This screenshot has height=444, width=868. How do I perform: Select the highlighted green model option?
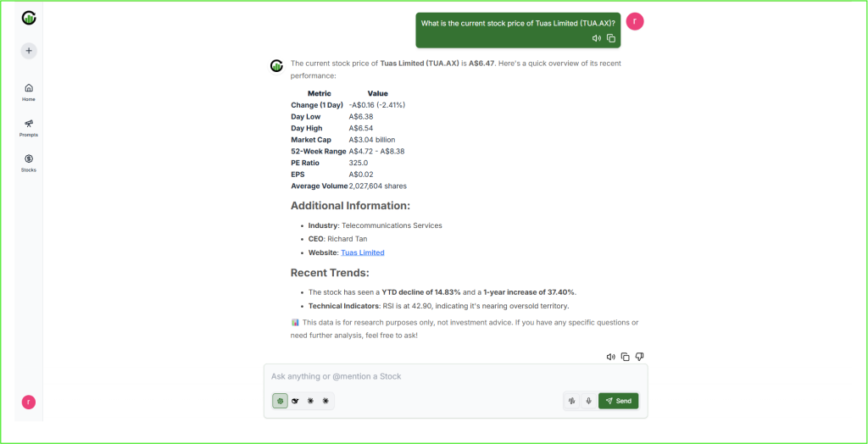pos(280,401)
